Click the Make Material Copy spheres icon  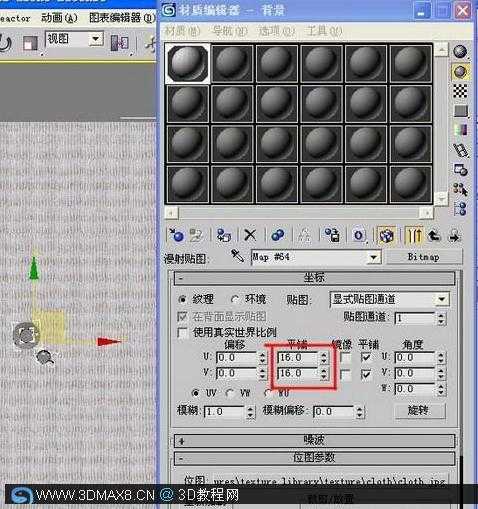278,235
